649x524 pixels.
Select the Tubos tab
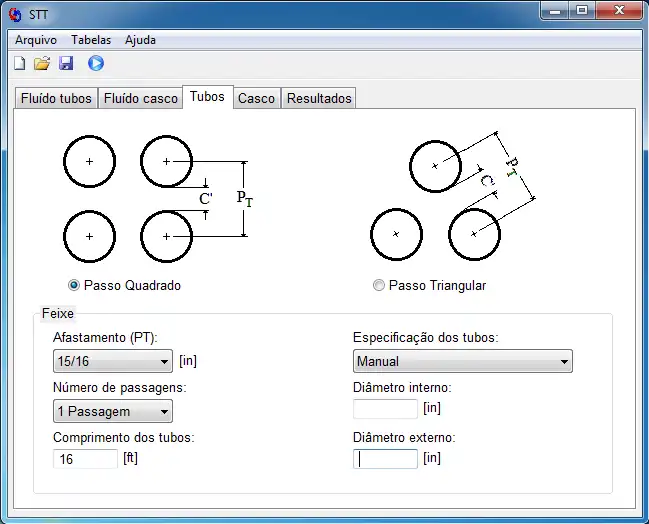(207, 97)
